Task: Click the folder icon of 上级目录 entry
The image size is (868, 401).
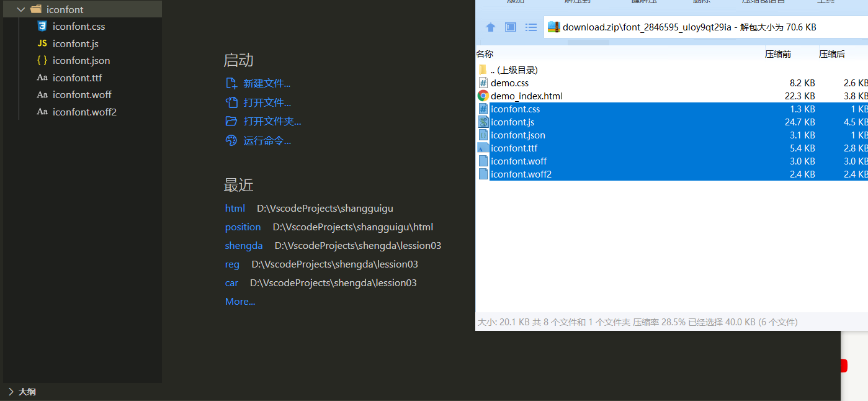Action: [x=483, y=70]
